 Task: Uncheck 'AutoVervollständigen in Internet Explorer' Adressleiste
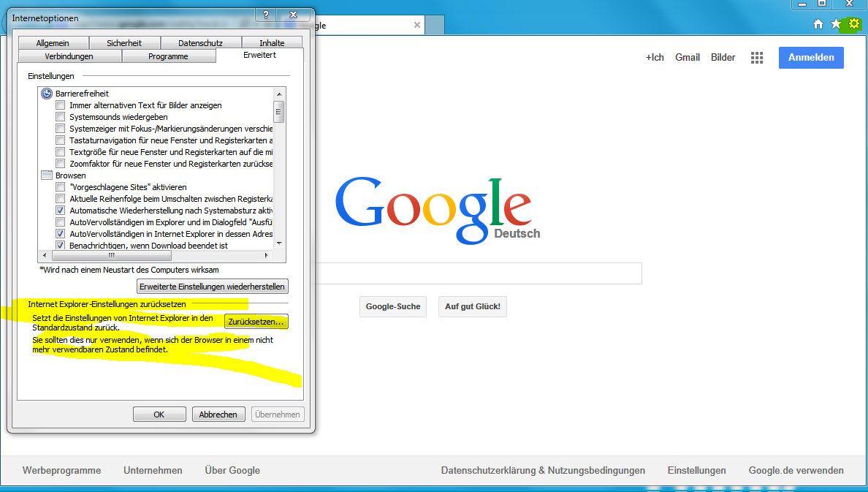click(61, 234)
